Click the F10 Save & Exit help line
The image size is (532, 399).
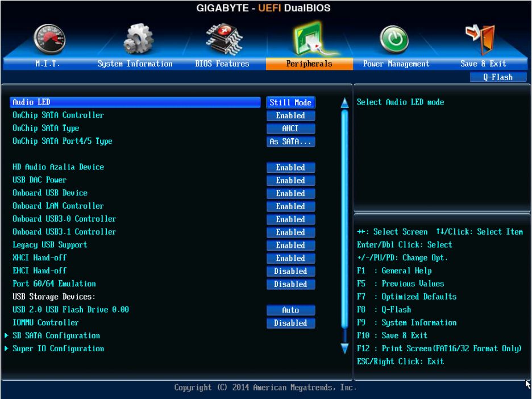tap(392, 335)
